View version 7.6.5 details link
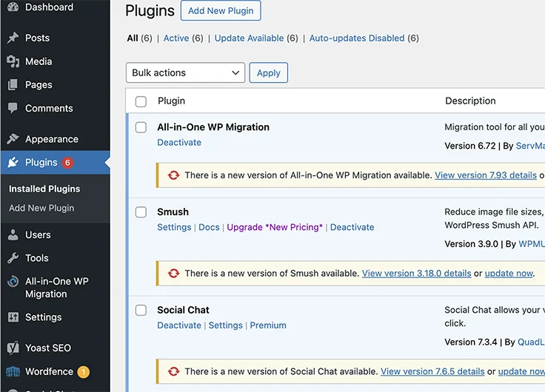 tap(432, 371)
